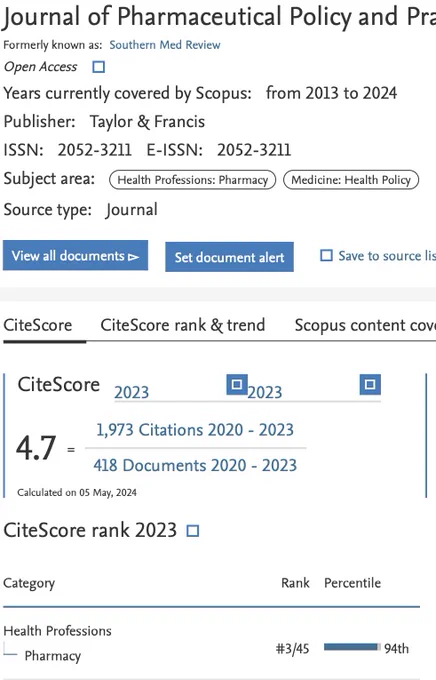Open the Southern Med Review link

[x=165, y=45]
